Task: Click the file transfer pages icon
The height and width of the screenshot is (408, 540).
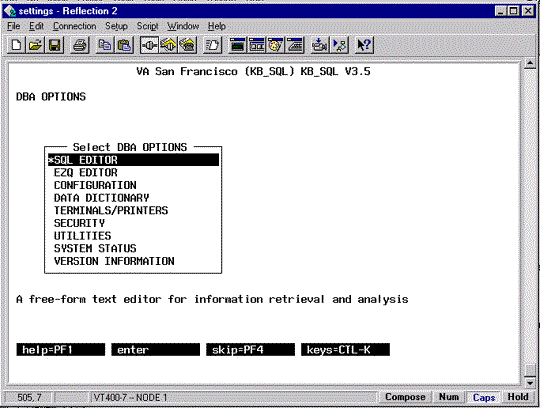Action: [x=212, y=45]
